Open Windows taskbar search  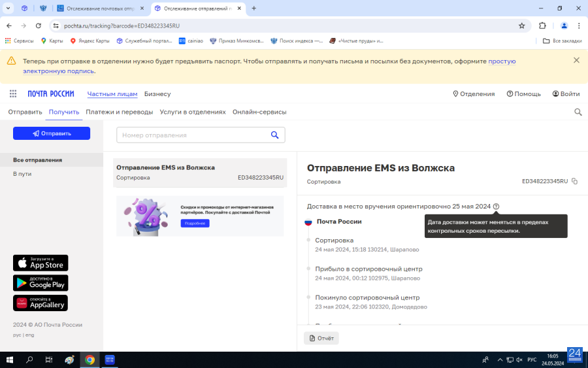(29, 360)
